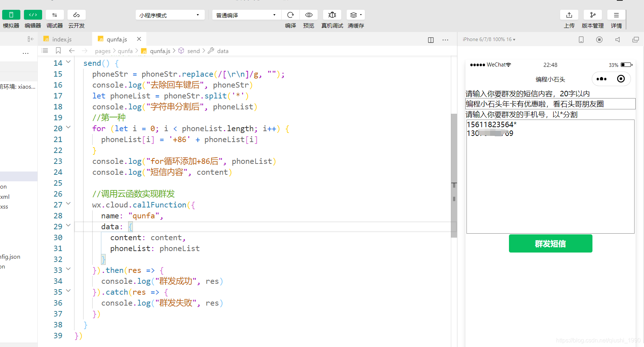Open the editor more actions menu
The width and height of the screenshot is (644, 347).
tap(445, 40)
